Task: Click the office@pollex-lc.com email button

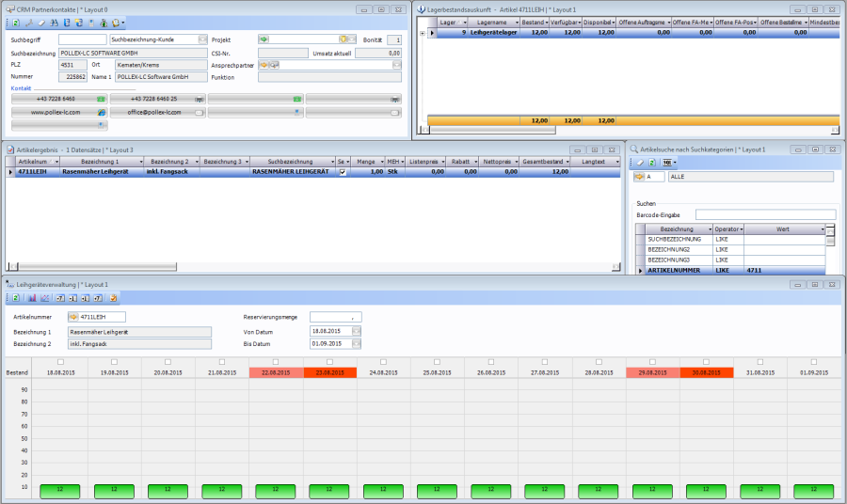Action: 156,112
